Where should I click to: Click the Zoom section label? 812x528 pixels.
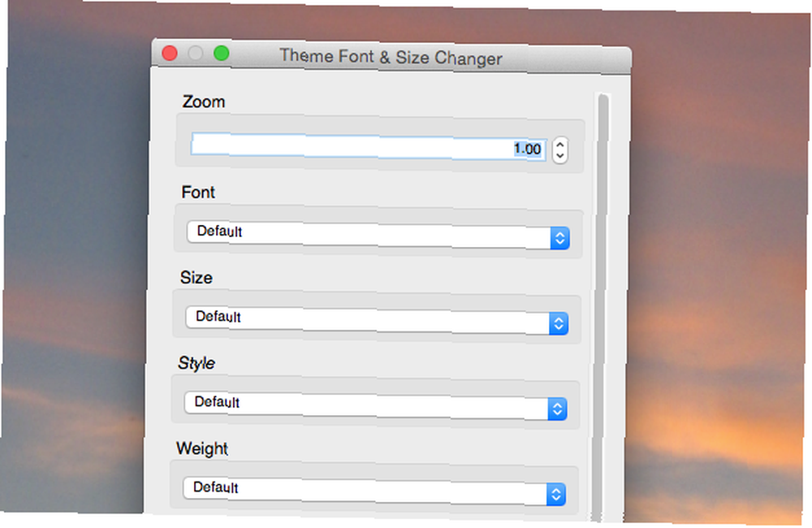coord(204,102)
